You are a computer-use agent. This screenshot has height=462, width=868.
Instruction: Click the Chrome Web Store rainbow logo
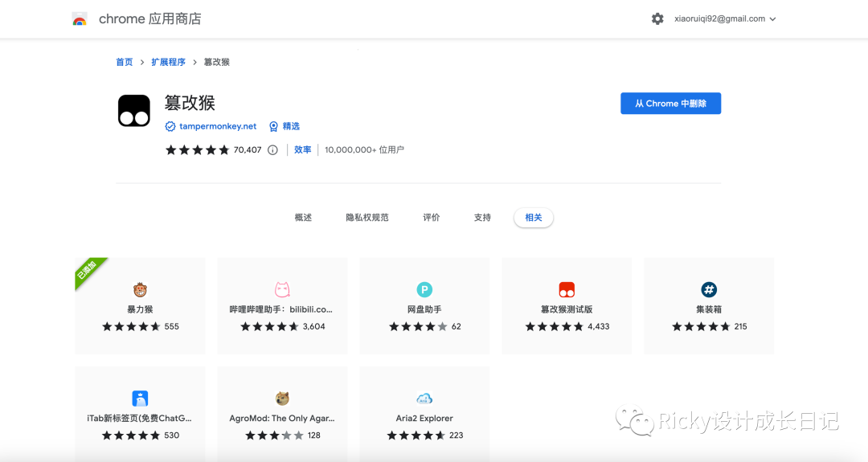pos(80,19)
